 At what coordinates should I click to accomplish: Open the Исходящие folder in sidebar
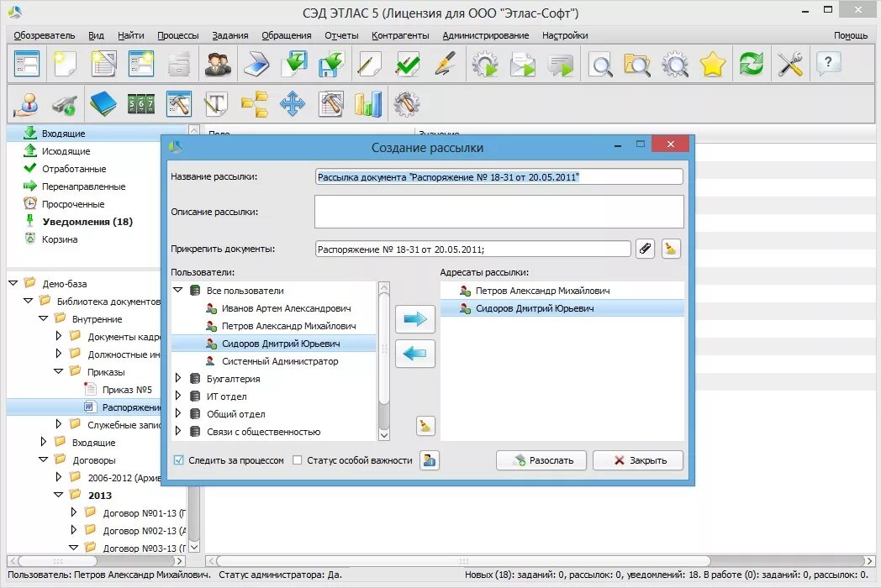click(66, 151)
